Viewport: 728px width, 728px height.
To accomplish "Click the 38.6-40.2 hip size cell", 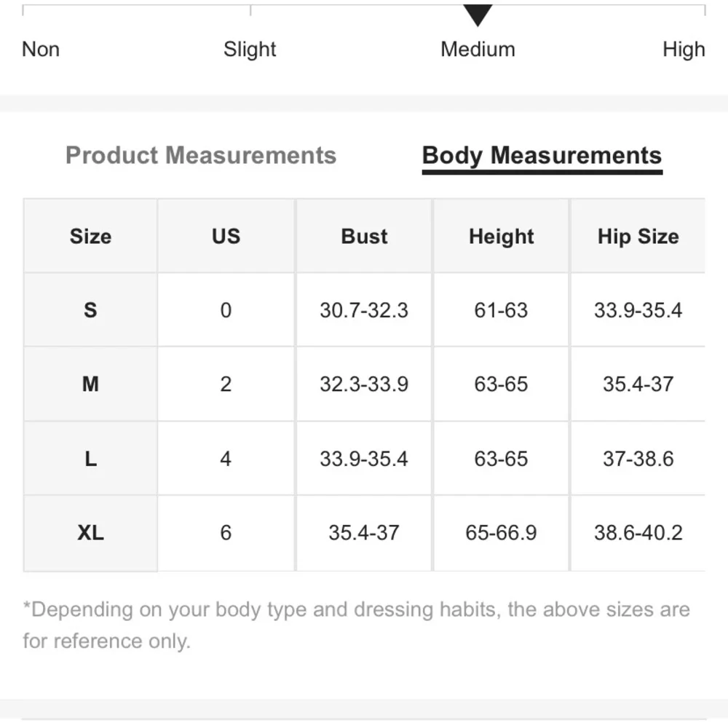I will [x=638, y=533].
